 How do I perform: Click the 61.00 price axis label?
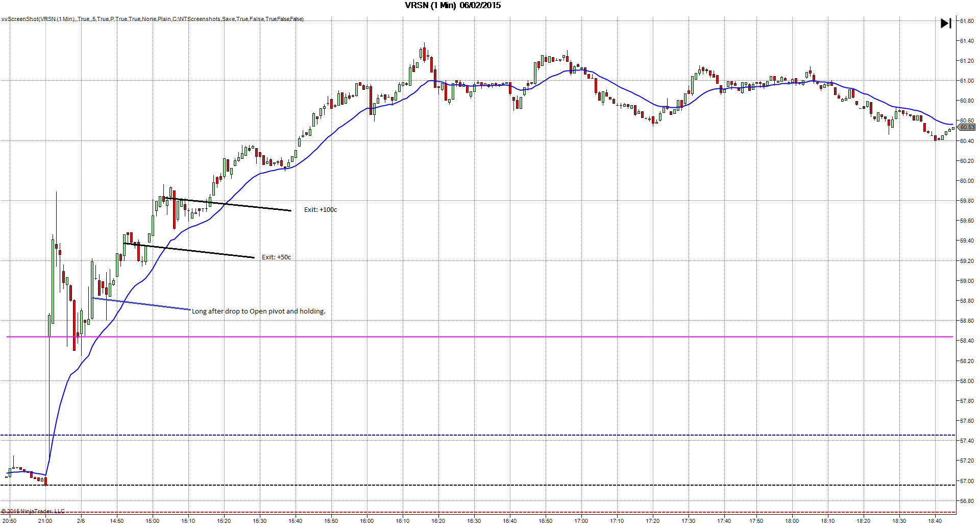pyautogui.click(x=967, y=81)
